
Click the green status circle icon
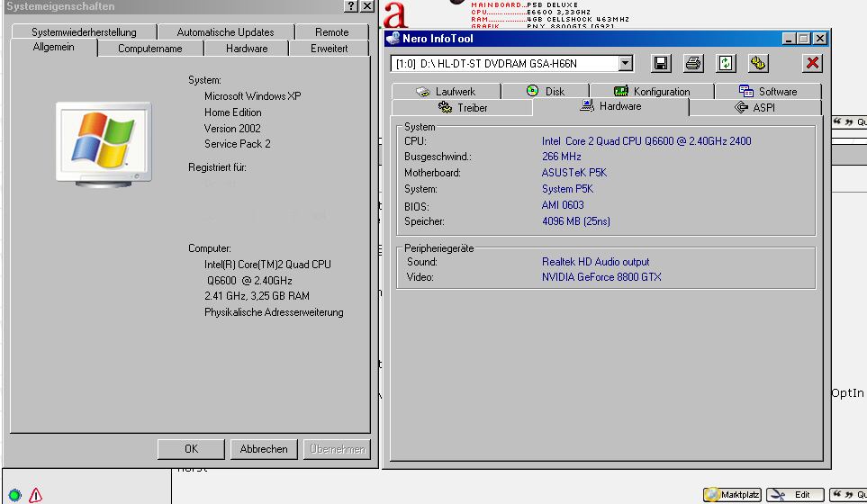click(15, 495)
